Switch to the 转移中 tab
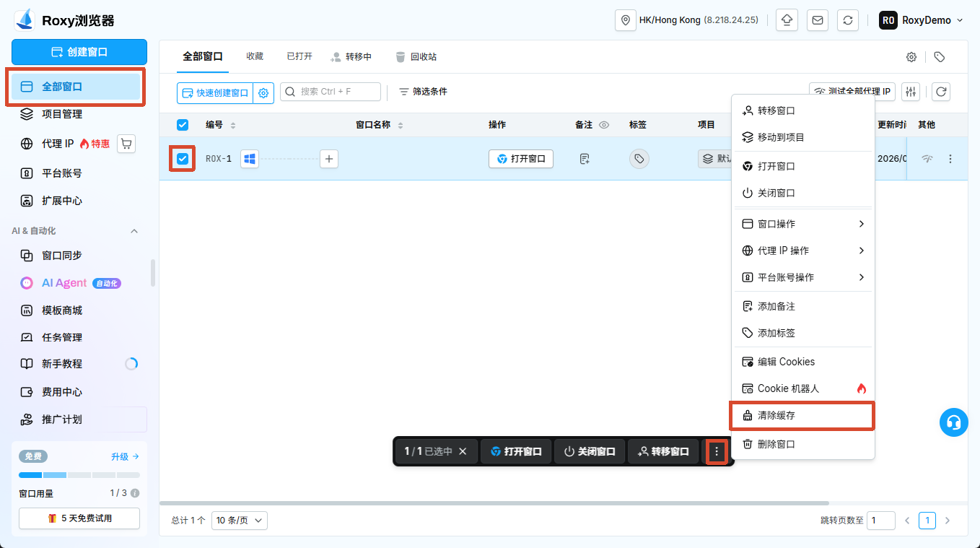This screenshot has height=548, width=980. coord(351,57)
